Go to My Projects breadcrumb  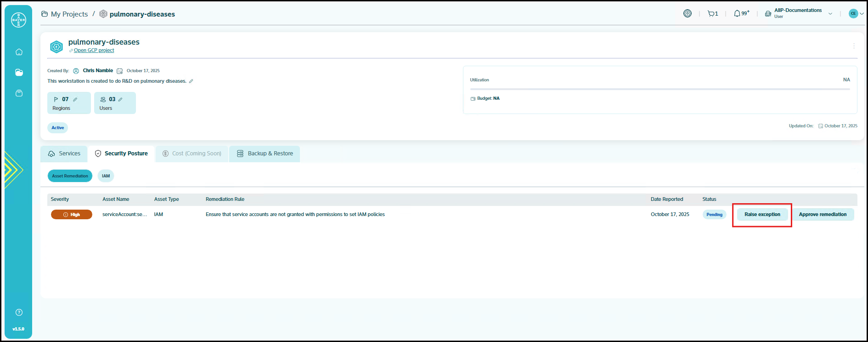[x=69, y=14]
